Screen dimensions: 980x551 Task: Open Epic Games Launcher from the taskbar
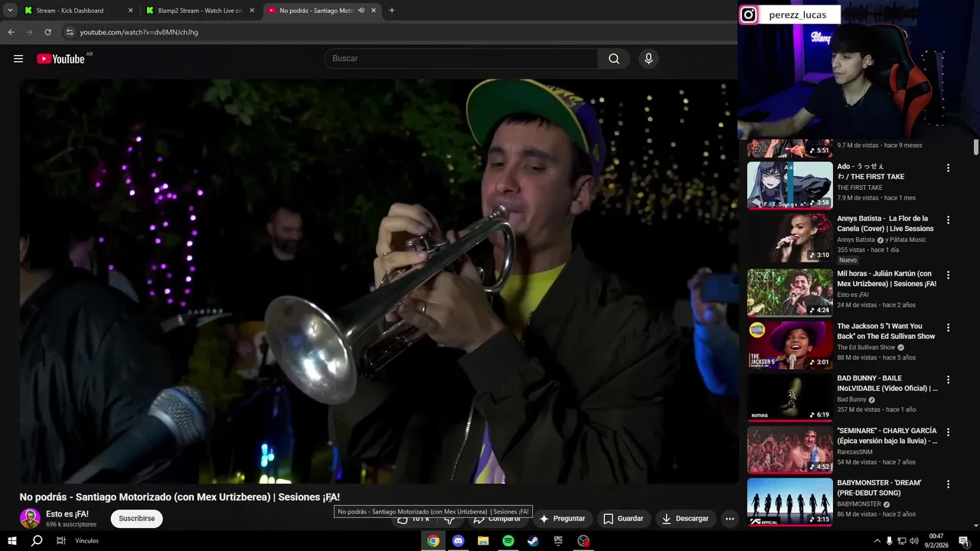pyautogui.click(x=558, y=541)
